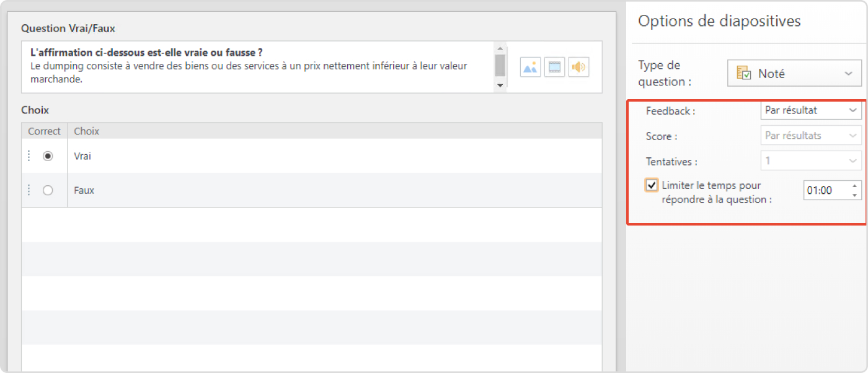
Task: Grab the drag handle for the Vrai row
Action: pyautogui.click(x=29, y=156)
